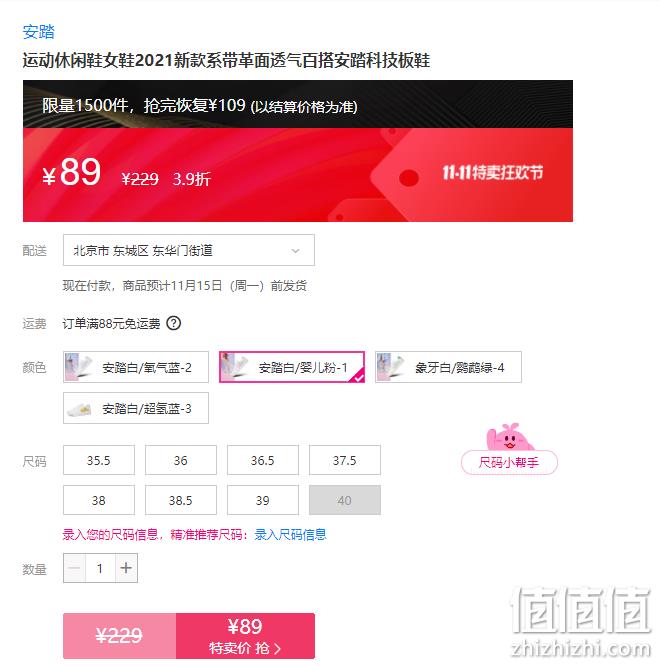Select size 35.5
Image resolution: width=660 pixels, height=666 pixels.
(x=99, y=460)
